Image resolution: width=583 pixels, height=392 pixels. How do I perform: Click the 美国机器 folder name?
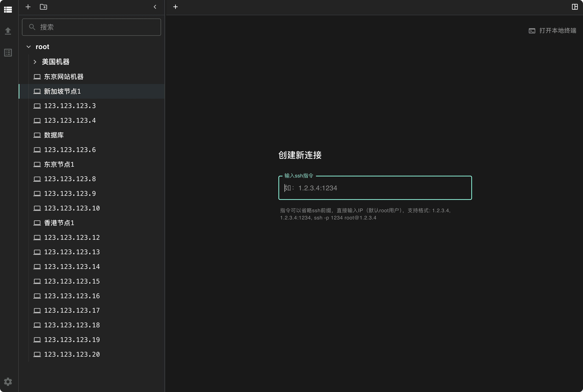[x=56, y=62]
